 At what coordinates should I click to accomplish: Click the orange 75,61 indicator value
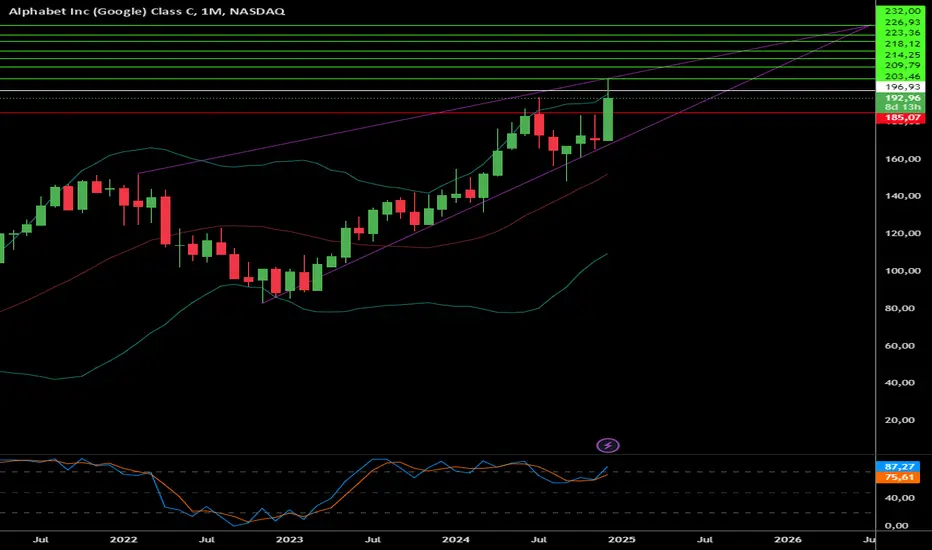coord(898,477)
